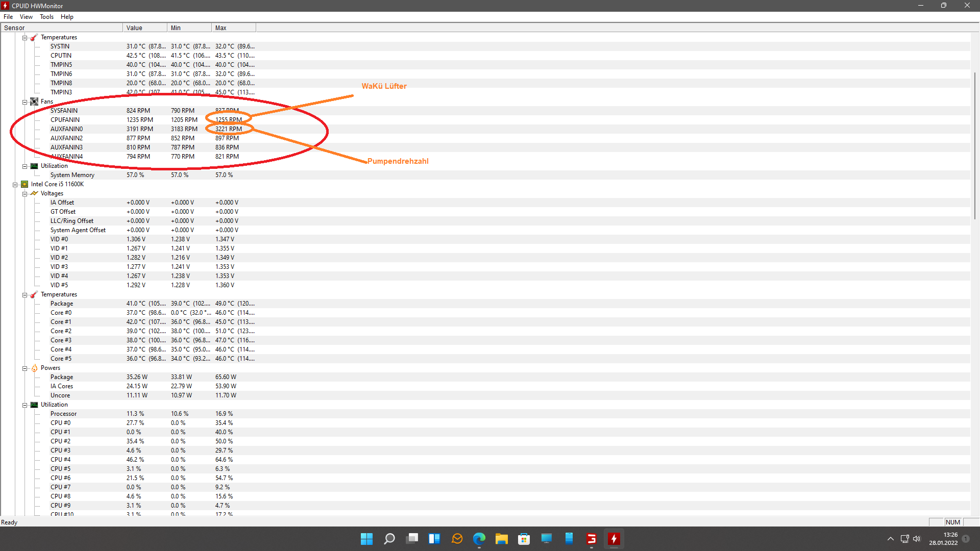
Task: Show hidden system tray icons
Action: click(891, 539)
